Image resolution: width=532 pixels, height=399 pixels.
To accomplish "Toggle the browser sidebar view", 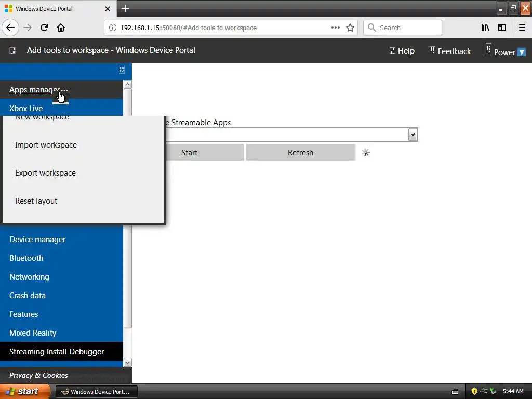I will pos(502,28).
